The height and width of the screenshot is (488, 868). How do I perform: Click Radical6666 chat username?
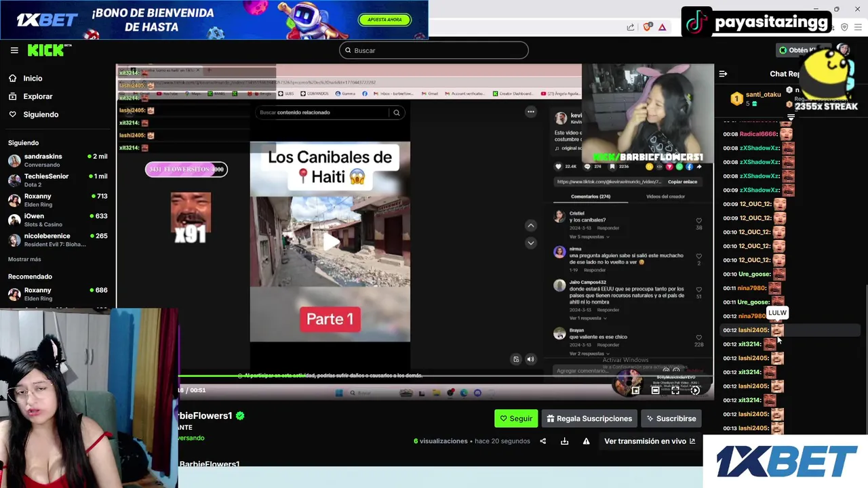pyautogui.click(x=758, y=134)
